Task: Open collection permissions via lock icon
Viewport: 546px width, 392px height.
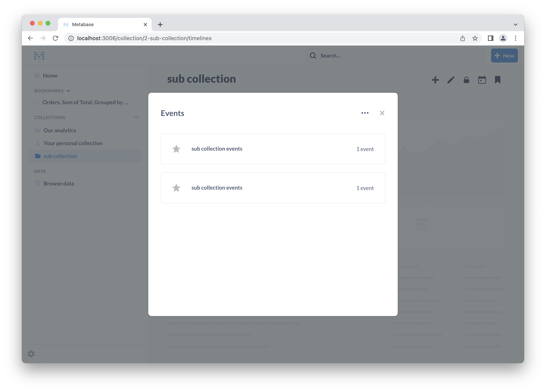Action: tap(466, 80)
